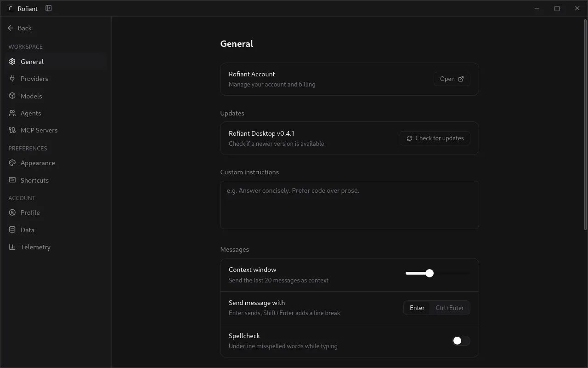Screen dimensions: 588x368
Task: Minimize the Rofiant window
Action: click(537, 8)
